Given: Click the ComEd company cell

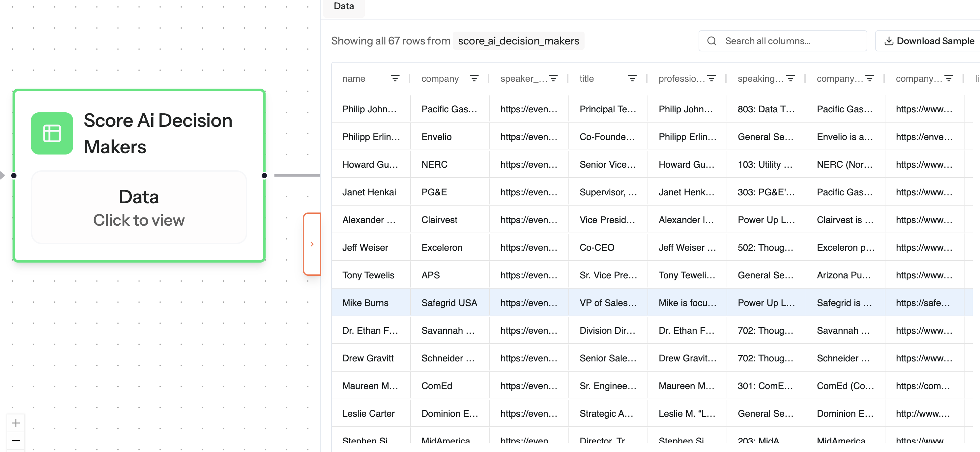Looking at the screenshot, I should click(450, 386).
